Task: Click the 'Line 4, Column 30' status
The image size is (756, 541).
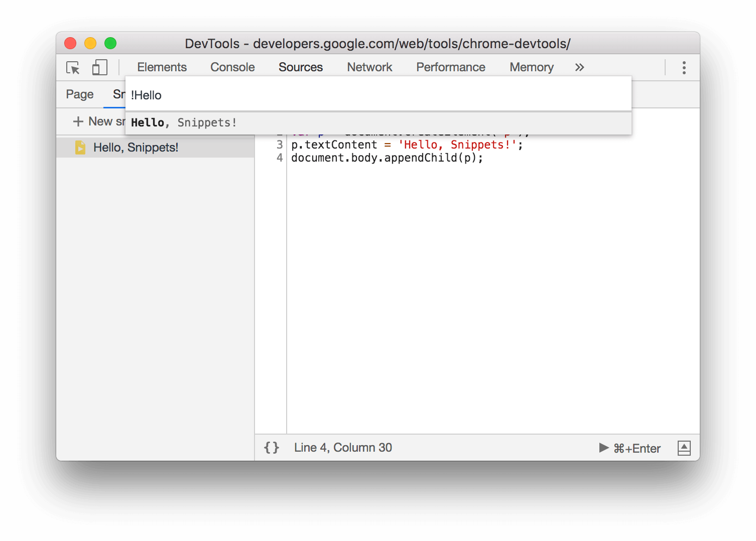Action: [x=343, y=448]
